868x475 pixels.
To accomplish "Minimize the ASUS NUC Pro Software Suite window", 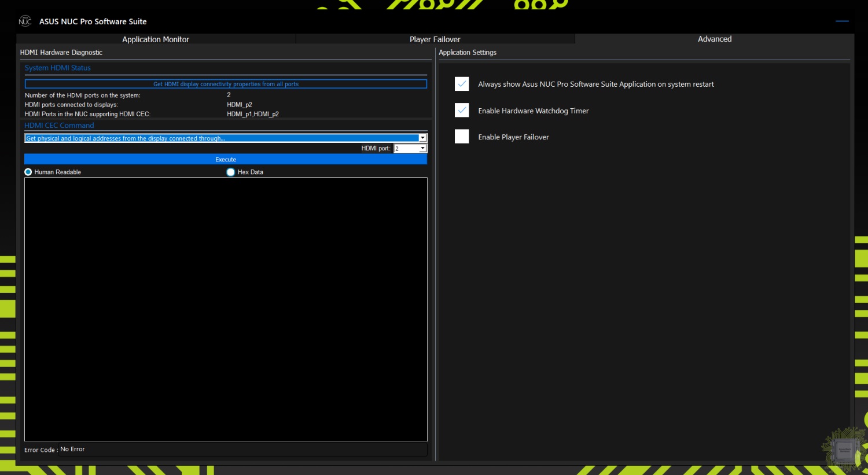I will point(842,21).
